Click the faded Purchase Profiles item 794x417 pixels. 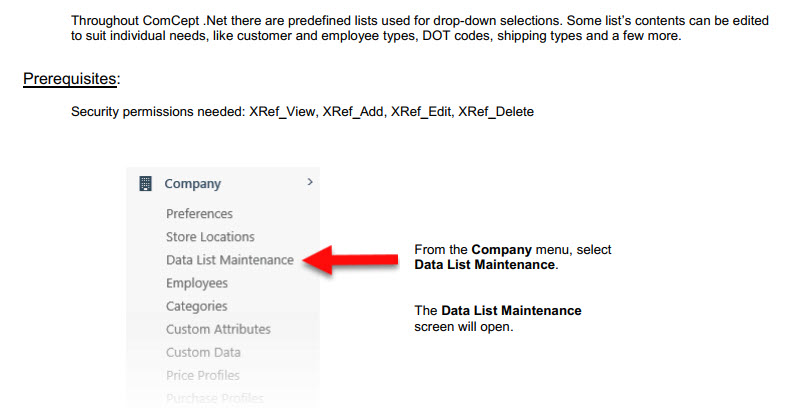point(215,398)
